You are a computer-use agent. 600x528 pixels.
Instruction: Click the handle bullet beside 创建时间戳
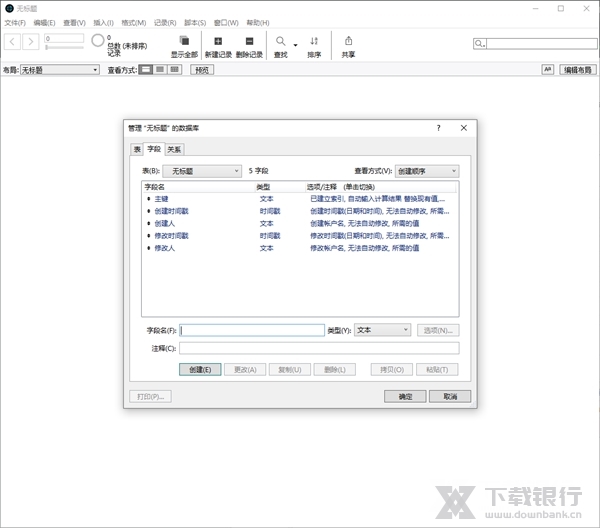tap(148, 211)
